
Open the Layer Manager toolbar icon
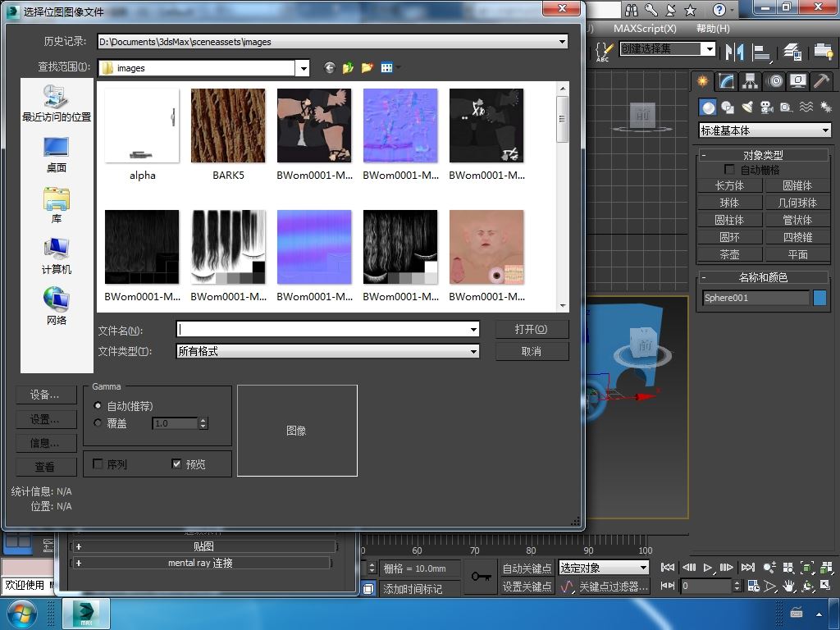click(x=792, y=52)
